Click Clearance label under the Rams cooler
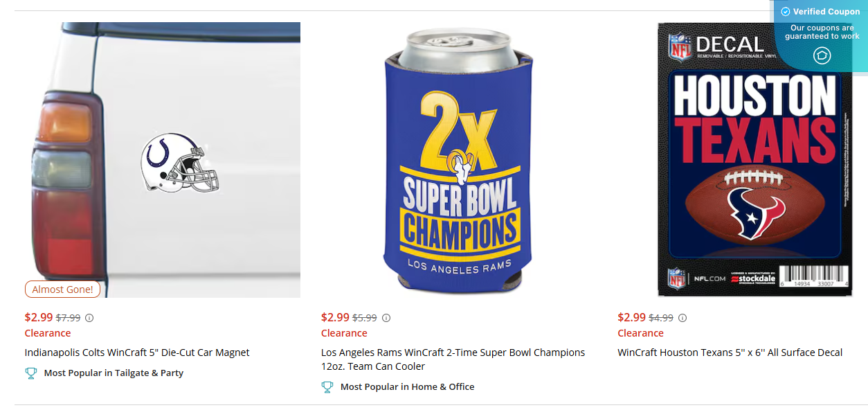 (x=344, y=332)
